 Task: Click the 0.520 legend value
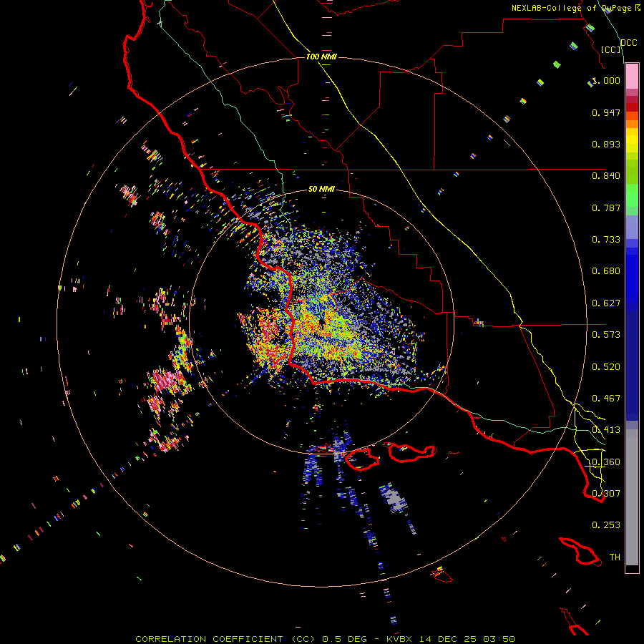point(606,367)
